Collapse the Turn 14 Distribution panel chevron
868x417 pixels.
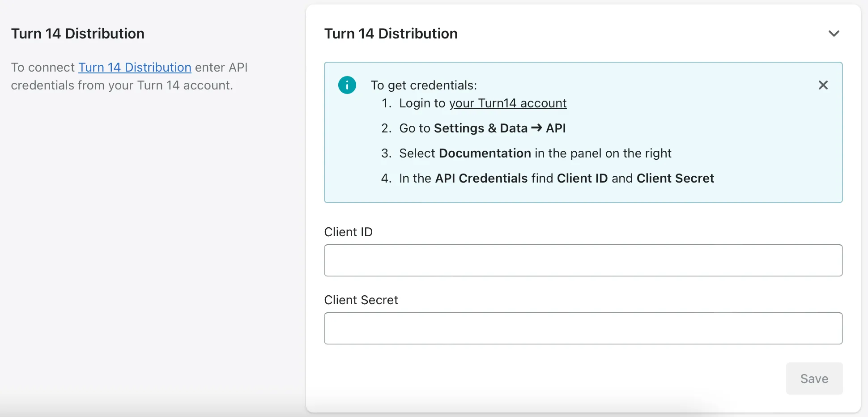(x=834, y=33)
